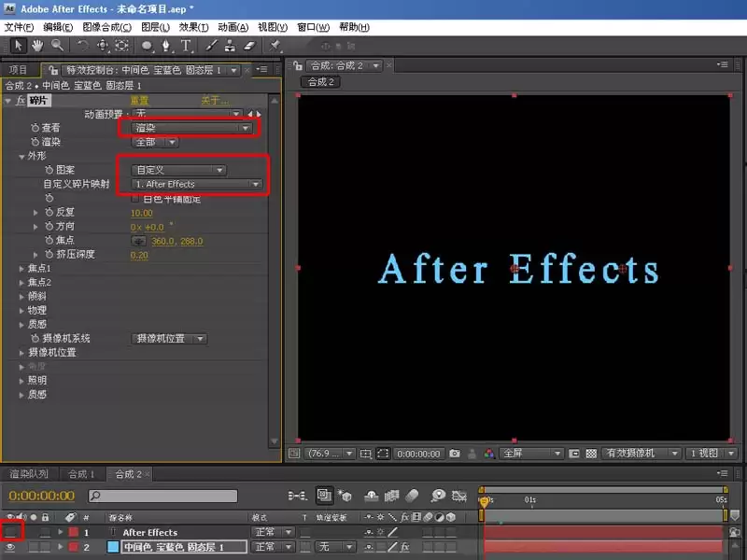The width and height of the screenshot is (747, 560).
Task: Open the 效果 Effects menu
Action: pyautogui.click(x=193, y=27)
